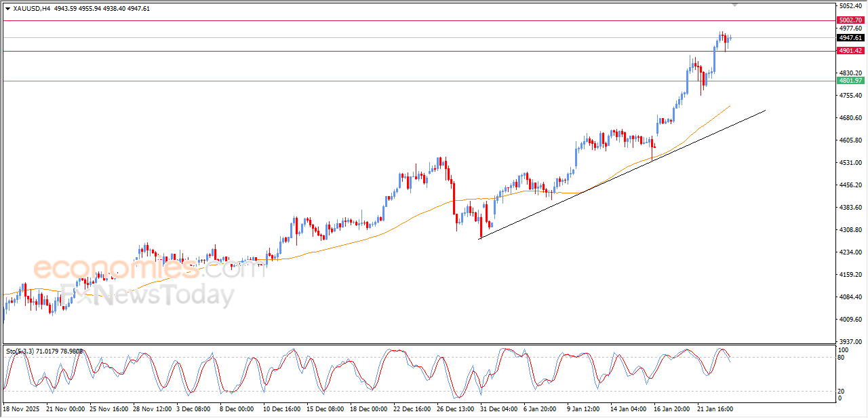Click the 28 Nov 12:00 date label
The image size is (868, 418).
[x=153, y=409]
